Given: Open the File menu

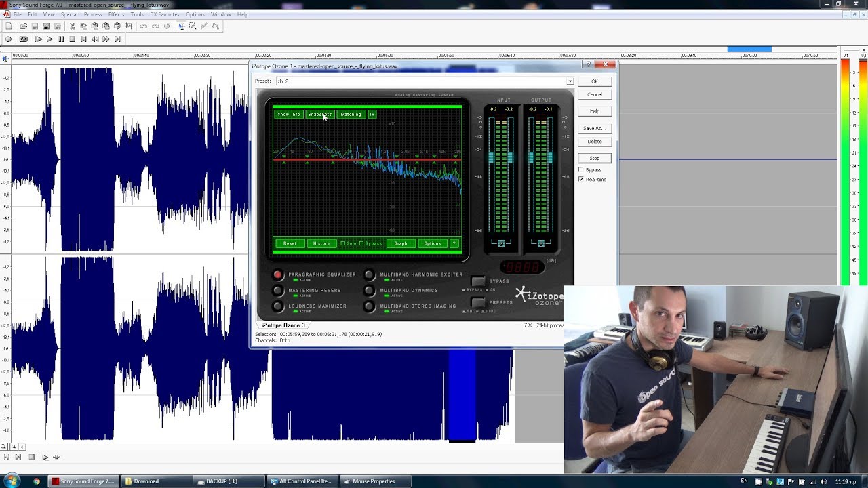Looking at the screenshot, I should pos(18,14).
